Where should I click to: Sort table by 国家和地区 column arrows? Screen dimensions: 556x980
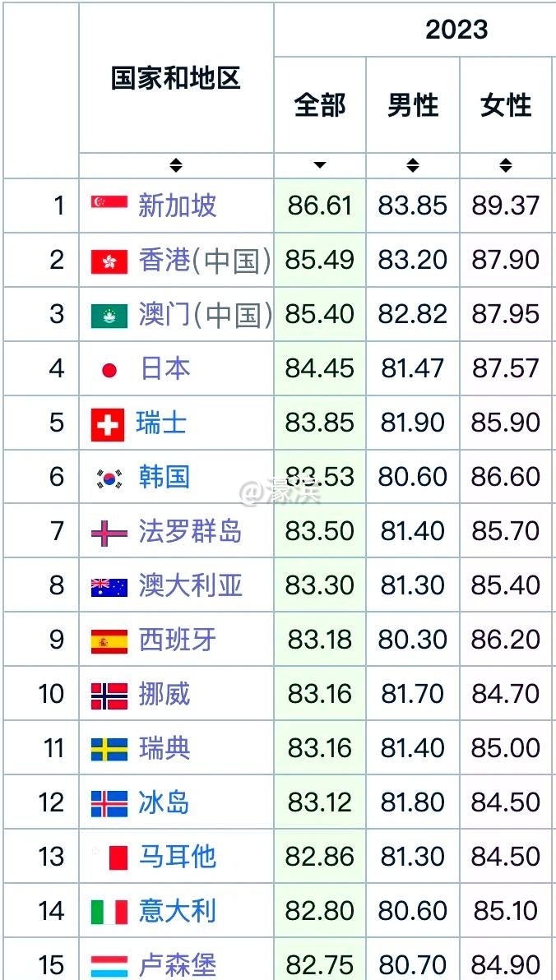176,166
